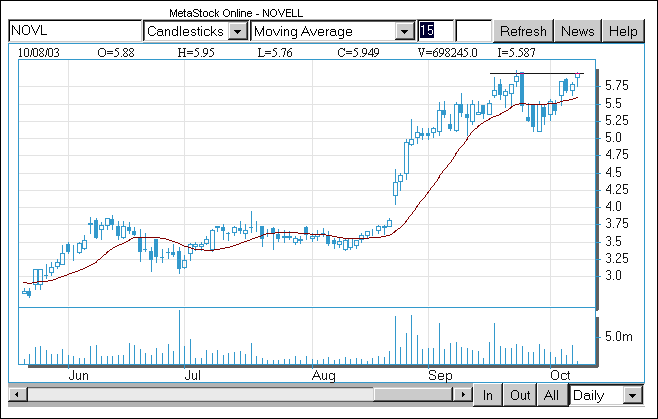Click the 3.0 price axis label

click(613, 275)
